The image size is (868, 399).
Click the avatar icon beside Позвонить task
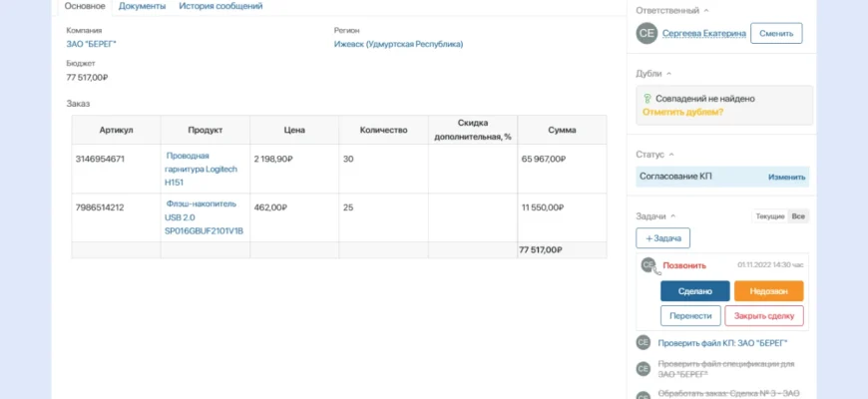coord(648,265)
